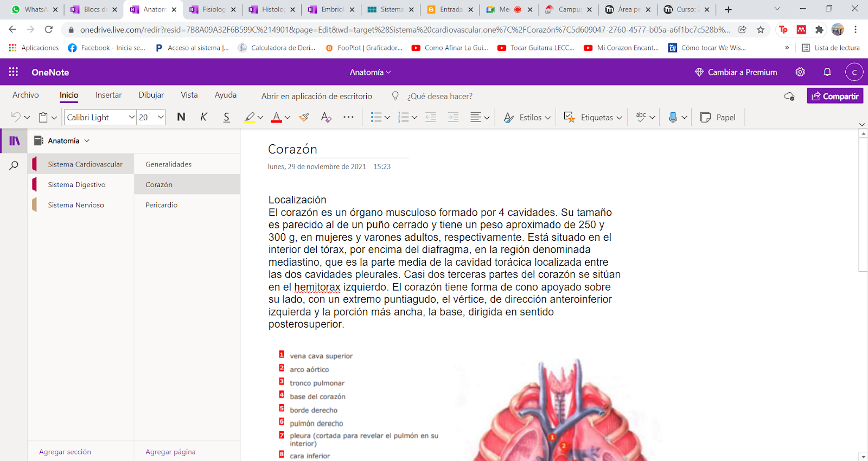Open the highlight color dropdown arrow
The height and width of the screenshot is (461, 868).
[x=260, y=117]
